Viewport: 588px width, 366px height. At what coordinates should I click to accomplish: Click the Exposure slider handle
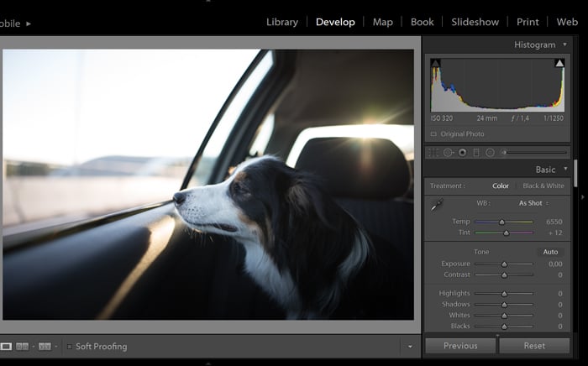click(x=504, y=264)
